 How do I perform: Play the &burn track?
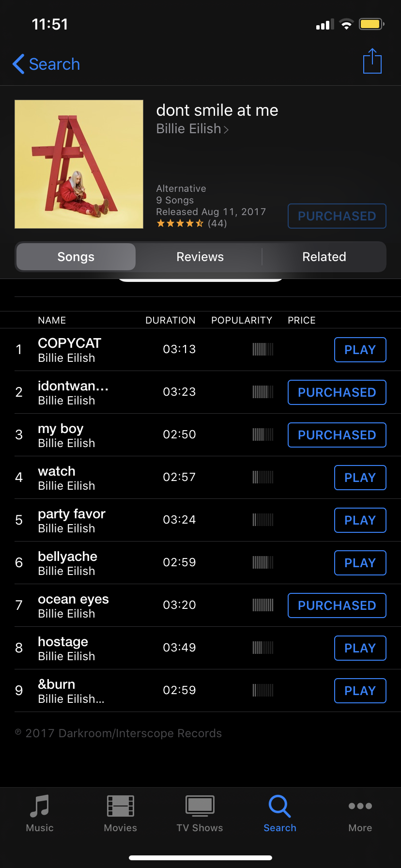click(x=360, y=691)
